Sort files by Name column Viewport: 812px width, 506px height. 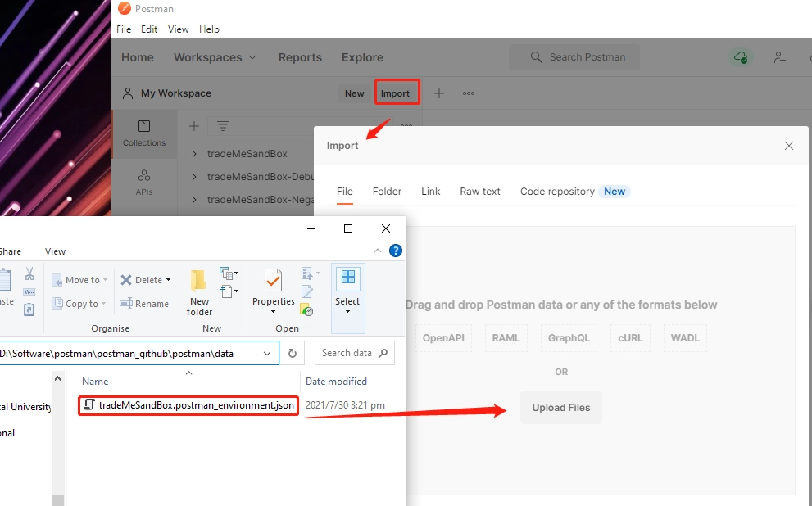[x=95, y=382]
